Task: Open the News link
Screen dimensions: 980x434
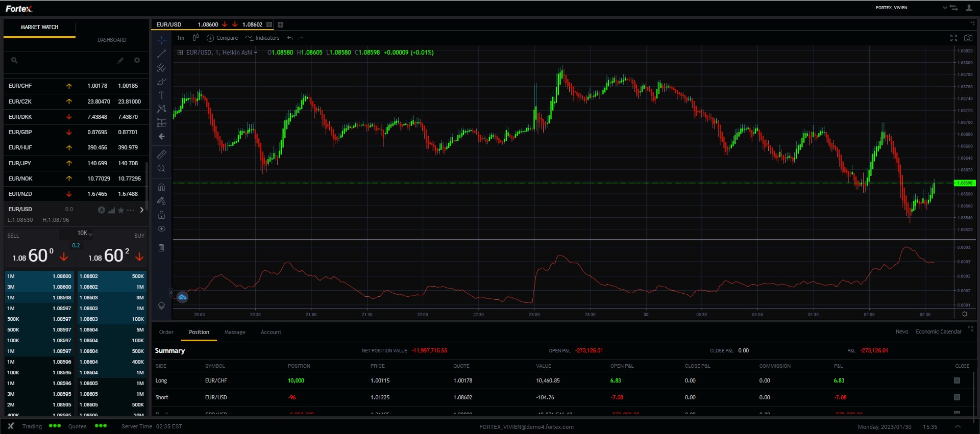Action: pos(902,331)
